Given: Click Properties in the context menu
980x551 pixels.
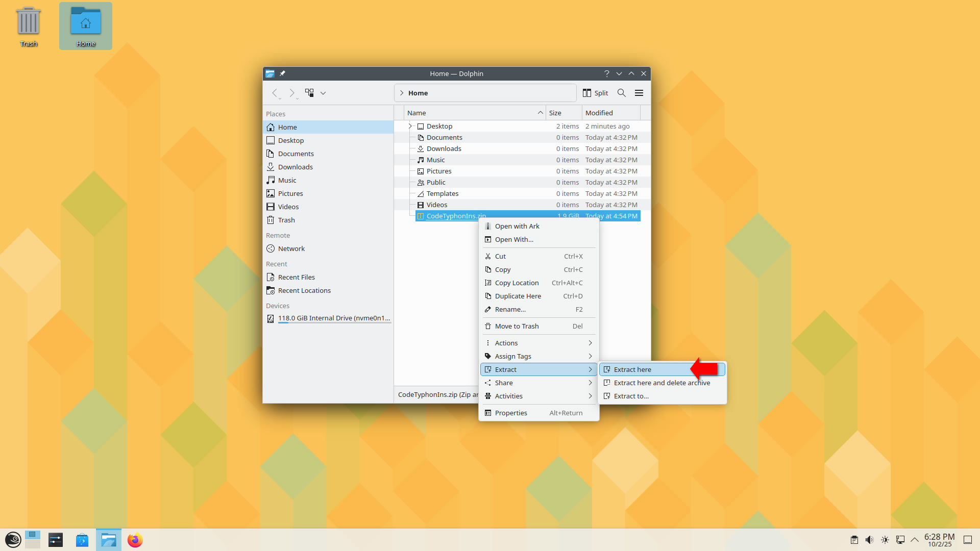Looking at the screenshot, I should click(x=511, y=413).
